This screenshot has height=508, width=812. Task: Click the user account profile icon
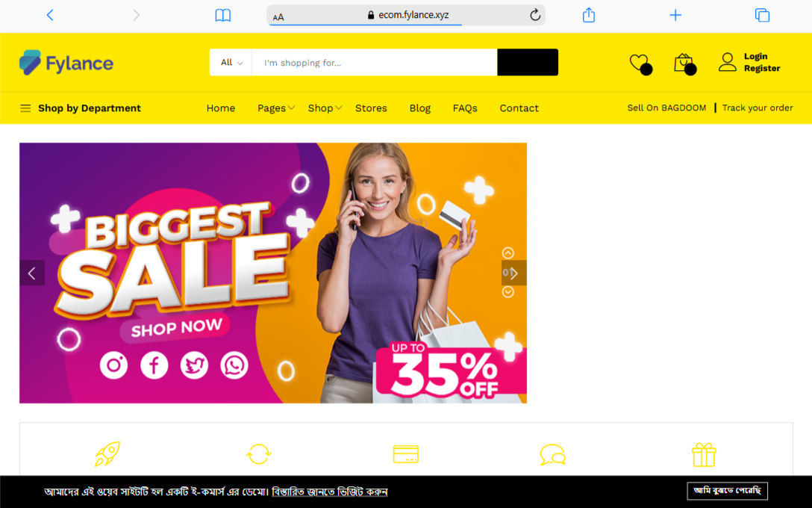click(x=727, y=62)
